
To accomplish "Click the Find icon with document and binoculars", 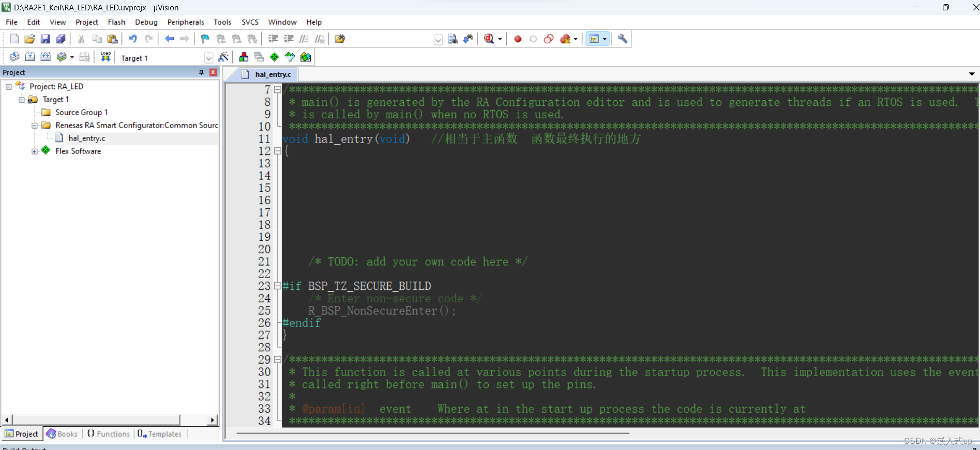I will click(x=453, y=39).
